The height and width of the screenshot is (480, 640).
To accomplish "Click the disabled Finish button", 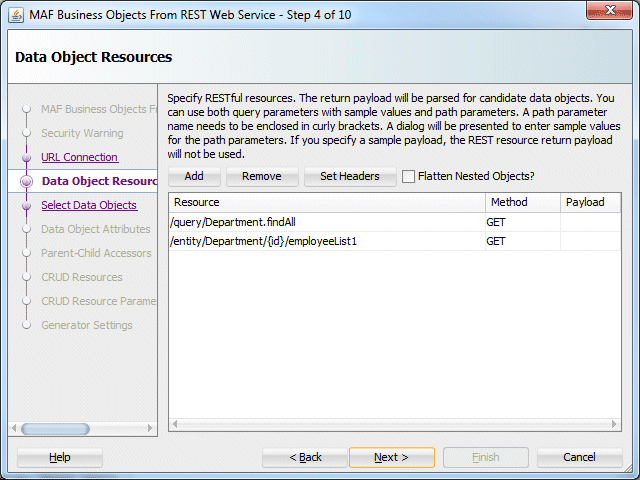I will click(486, 458).
